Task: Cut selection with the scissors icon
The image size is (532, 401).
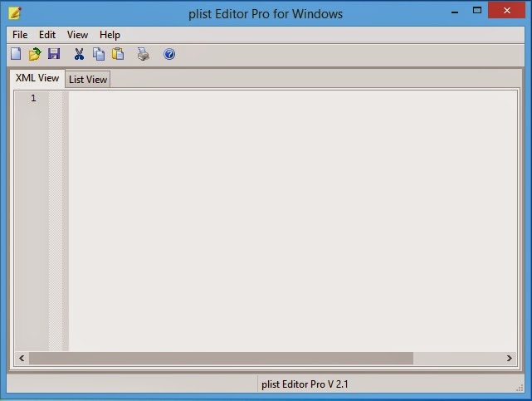Action: 79,54
